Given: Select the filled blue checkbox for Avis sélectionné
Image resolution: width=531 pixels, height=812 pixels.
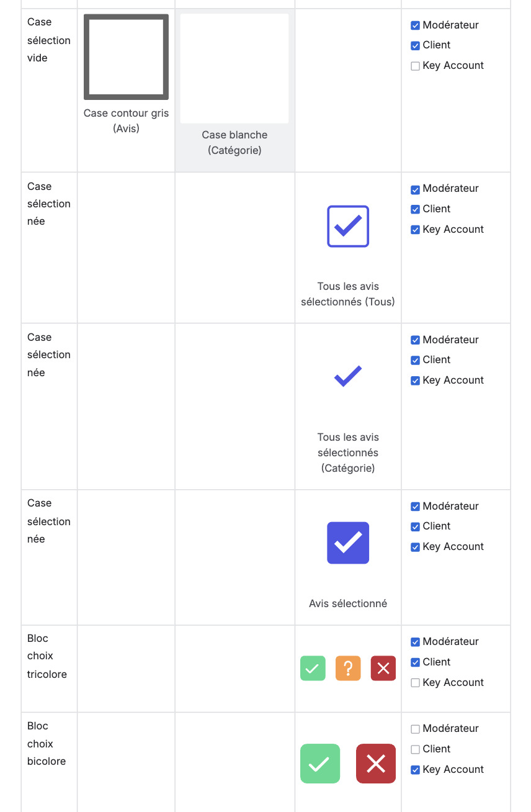Looking at the screenshot, I should pos(347,542).
